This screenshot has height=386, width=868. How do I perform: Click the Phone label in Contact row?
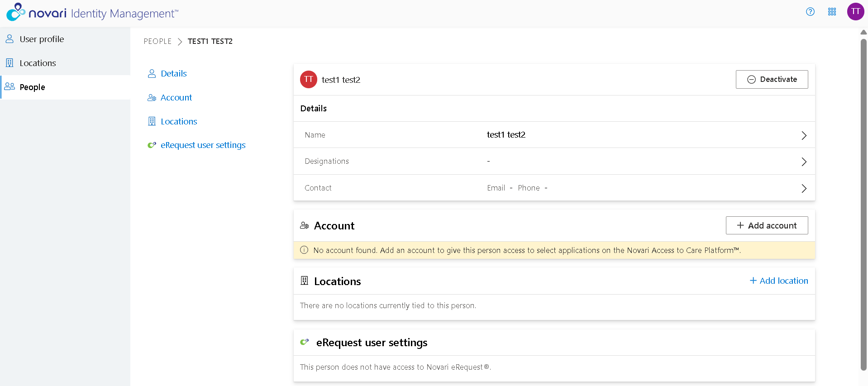coord(529,188)
